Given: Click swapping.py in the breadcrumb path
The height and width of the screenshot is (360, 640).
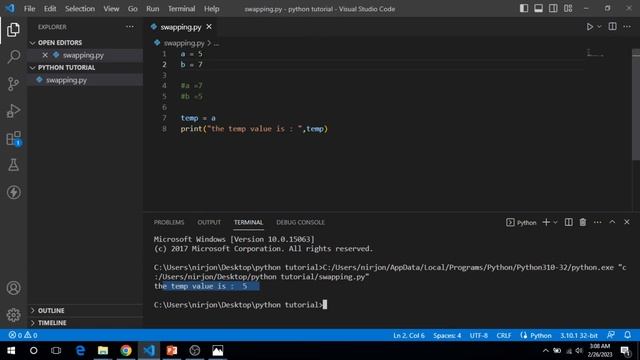Looking at the screenshot, I should (x=184, y=43).
